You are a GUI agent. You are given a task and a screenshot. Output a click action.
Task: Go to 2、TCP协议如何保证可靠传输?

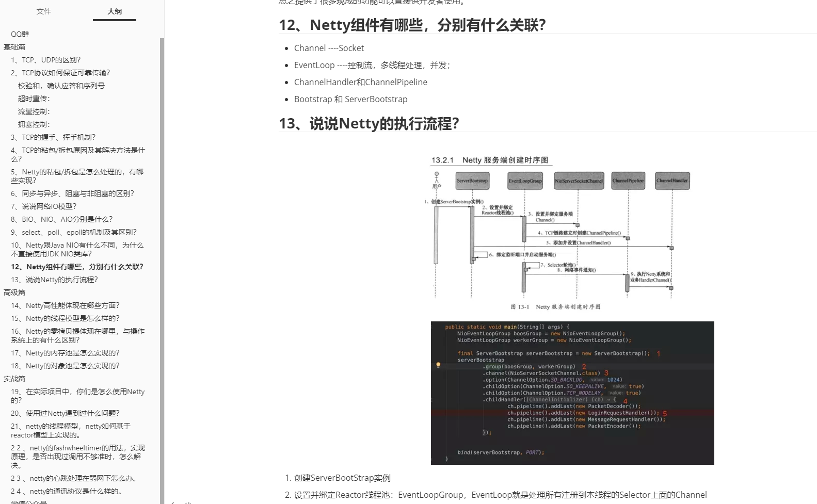tap(60, 73)
